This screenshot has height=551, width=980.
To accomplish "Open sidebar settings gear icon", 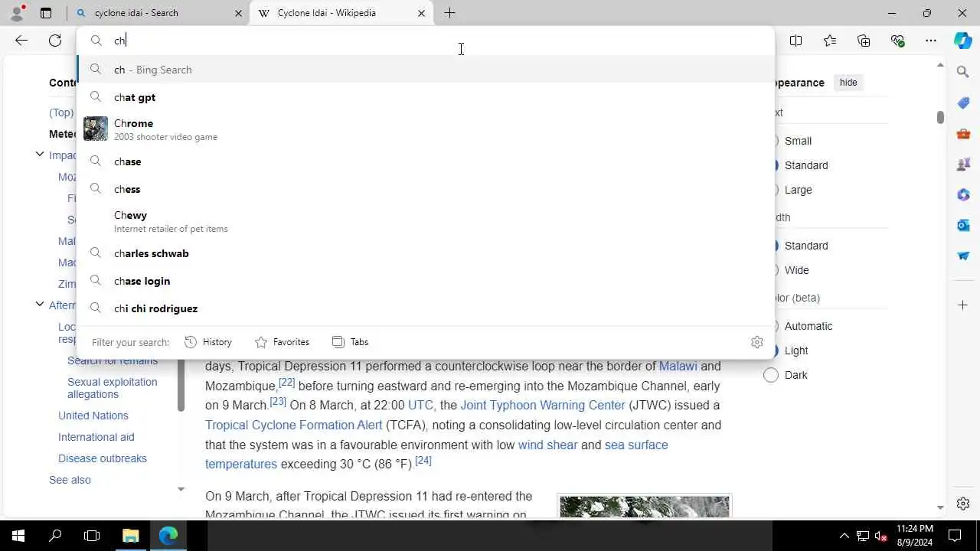I will point(963,504).
